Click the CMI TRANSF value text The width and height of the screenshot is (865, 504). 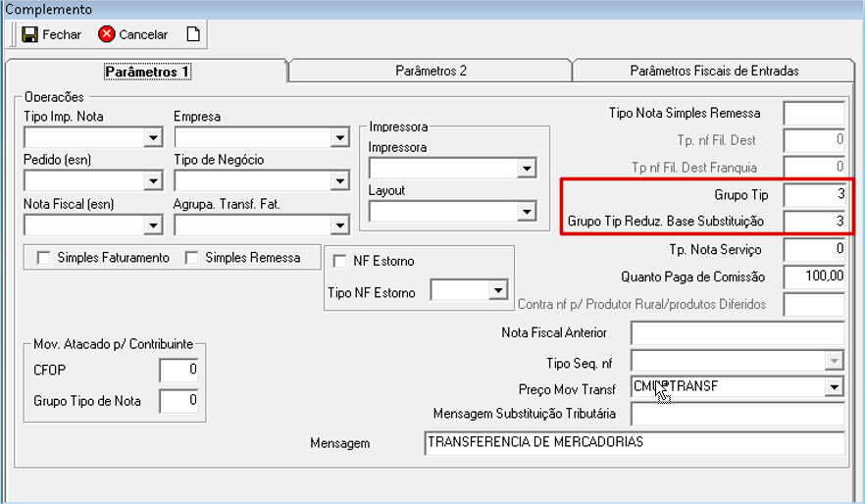(x=676, y=386)
